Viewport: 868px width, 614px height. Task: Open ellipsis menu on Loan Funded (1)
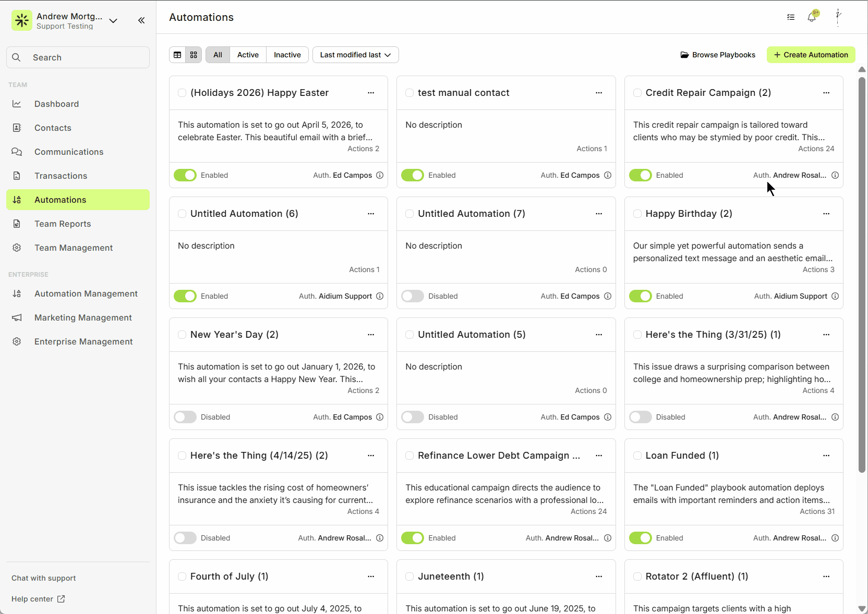(x=826, y=456)
